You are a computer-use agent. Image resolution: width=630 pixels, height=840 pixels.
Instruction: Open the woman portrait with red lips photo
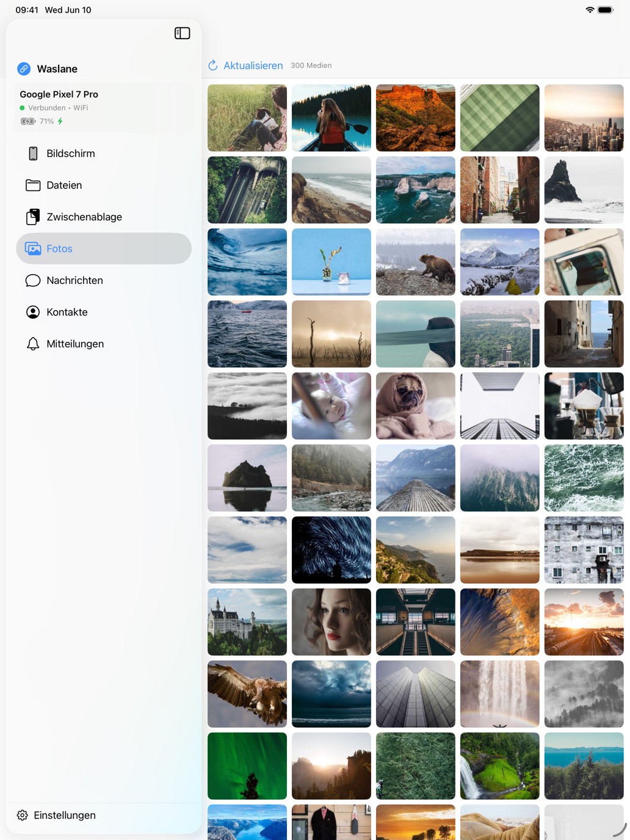331,622
